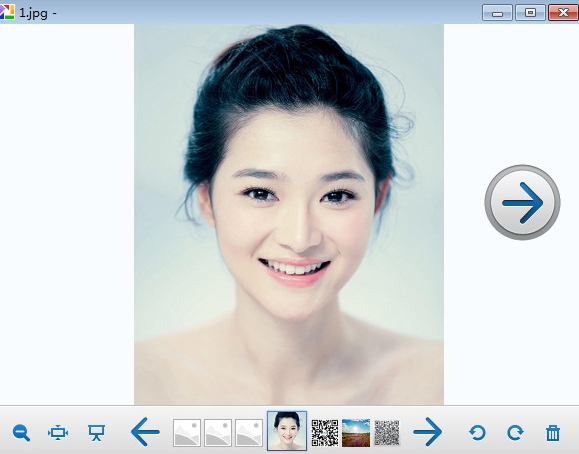Click the app logo in title bar
Viewport: 579px width, 454px height.
(x=7, y=13)
